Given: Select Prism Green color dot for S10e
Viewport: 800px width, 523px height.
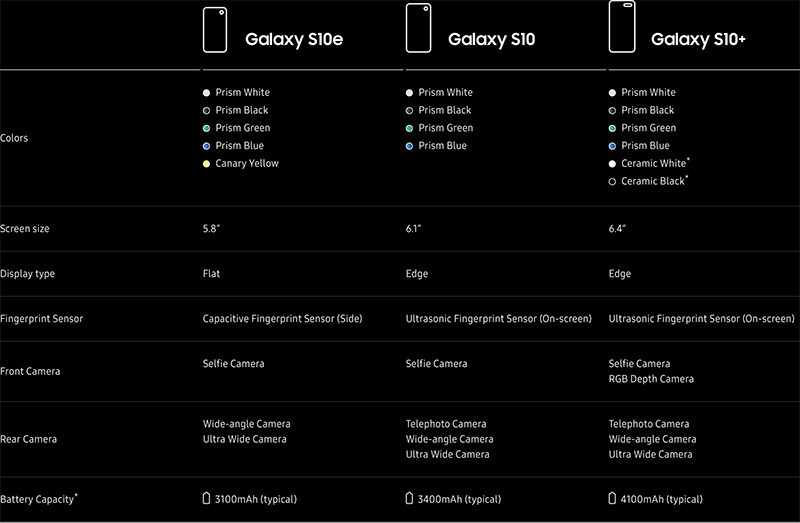Looking at the screenshot, I should tap(207, 128).
